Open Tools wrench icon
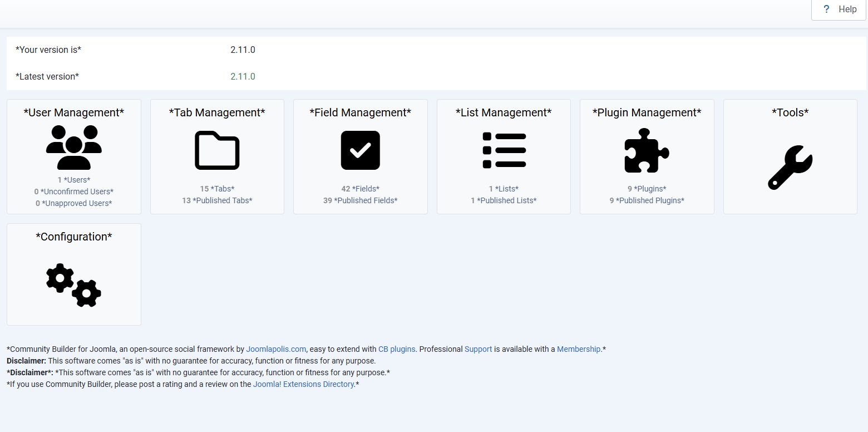This screenshot has width=868, height=432. pyautogui.click(x=790, y=167)
